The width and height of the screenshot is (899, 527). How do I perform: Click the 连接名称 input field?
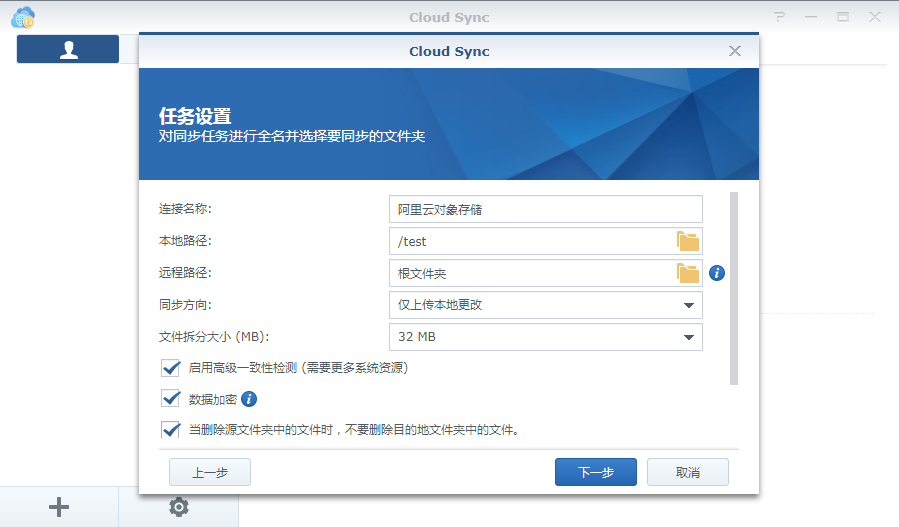tap(546, 209)
